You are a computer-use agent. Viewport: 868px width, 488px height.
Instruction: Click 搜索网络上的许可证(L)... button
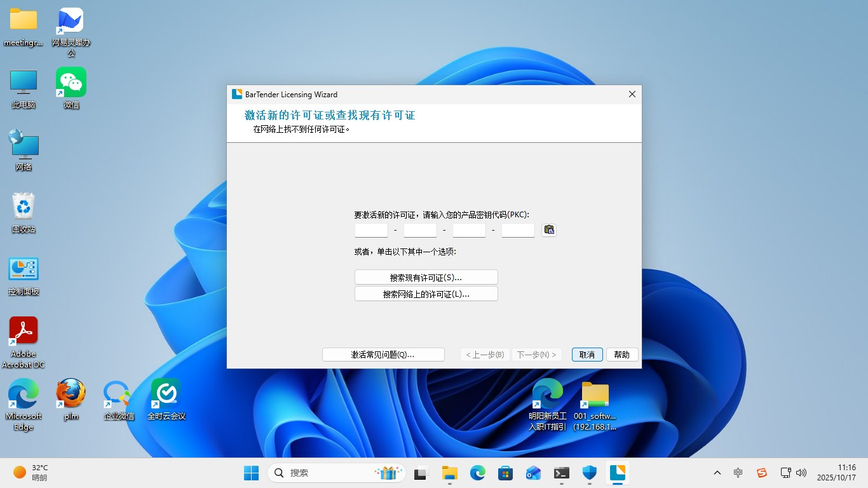[x=426, y=294]
